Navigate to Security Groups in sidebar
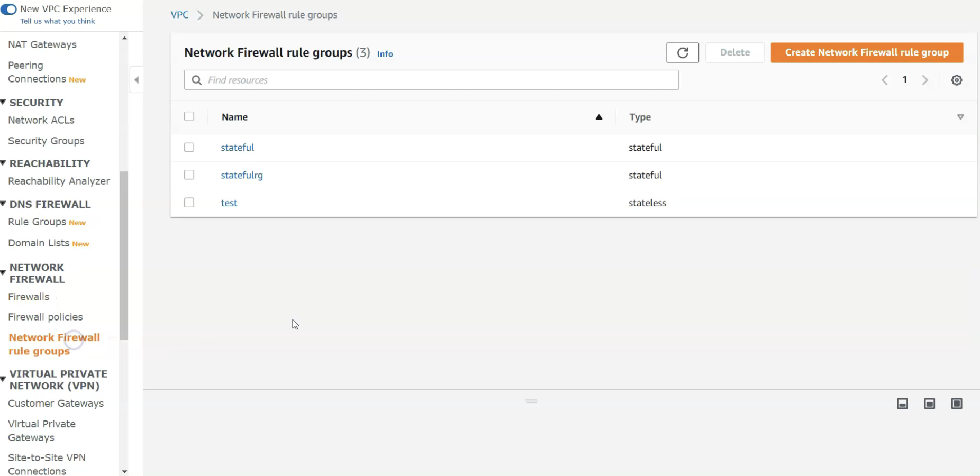This screenshot has height=476, width=980. point(46,141)
